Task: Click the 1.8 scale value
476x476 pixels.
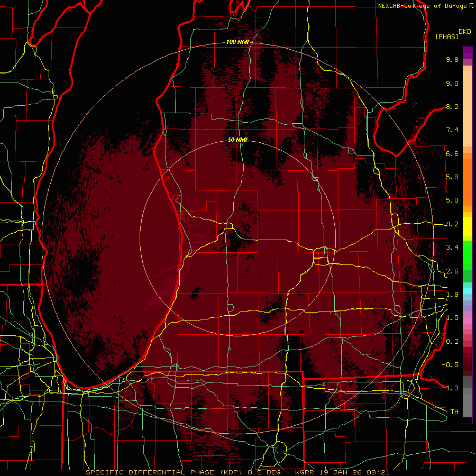Action: (x=452, y=295)
